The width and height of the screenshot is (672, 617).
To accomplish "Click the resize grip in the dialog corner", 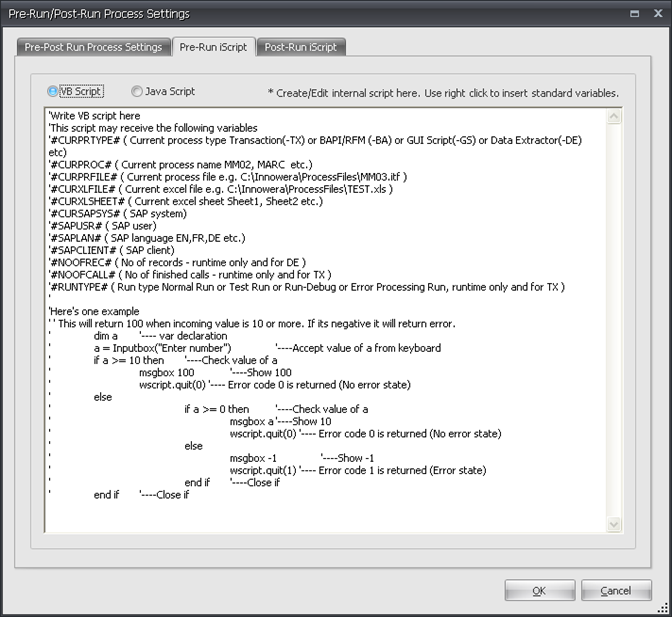I will pos(663,608).
